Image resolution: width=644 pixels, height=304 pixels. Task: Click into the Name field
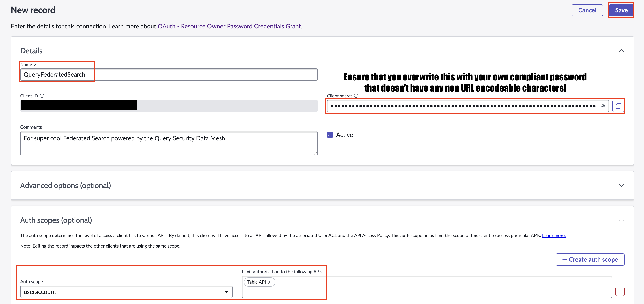tap(169, 75)
